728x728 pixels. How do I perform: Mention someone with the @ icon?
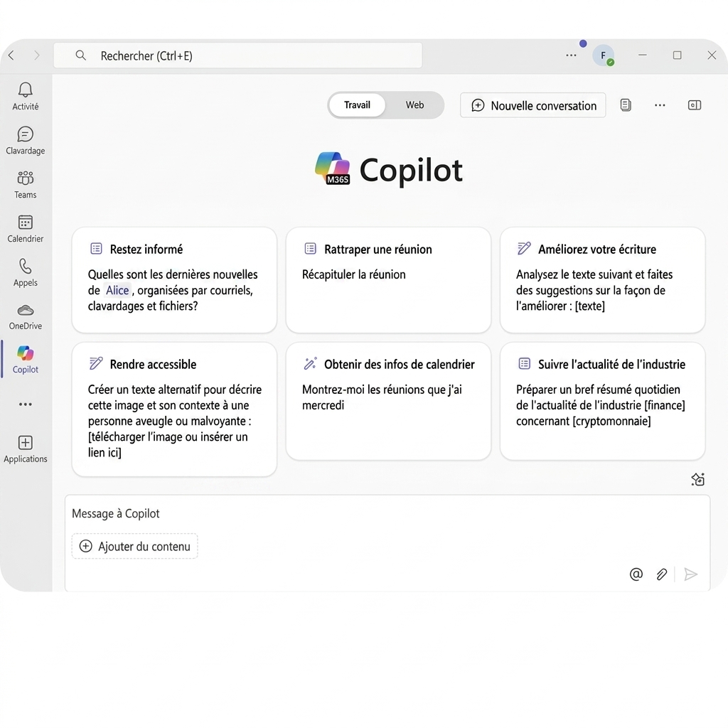click(636, 574)
